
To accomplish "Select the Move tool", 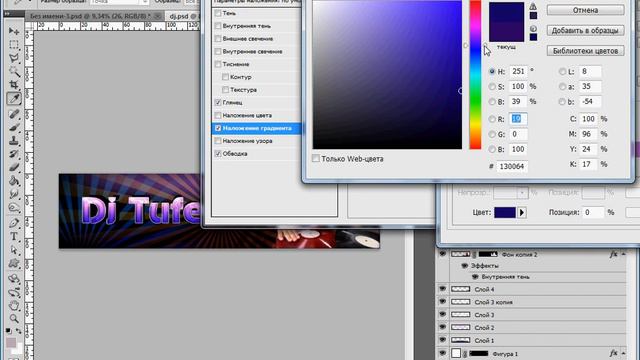I will (x=13, y=31).
